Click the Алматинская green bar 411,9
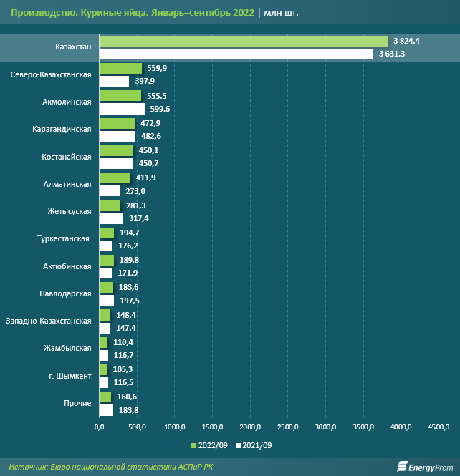This screenshot has width=460, height=476. (x=115, y=178)
